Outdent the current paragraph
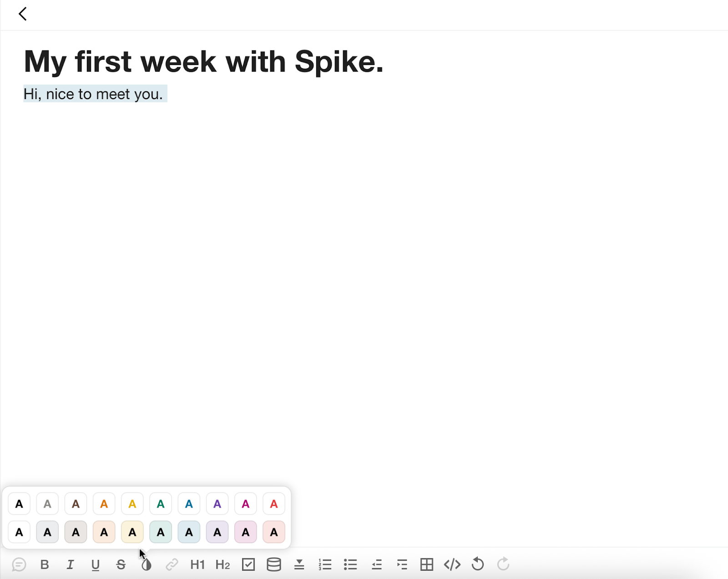The height and width of the screenshot is (579, 728). click(377, 564)
